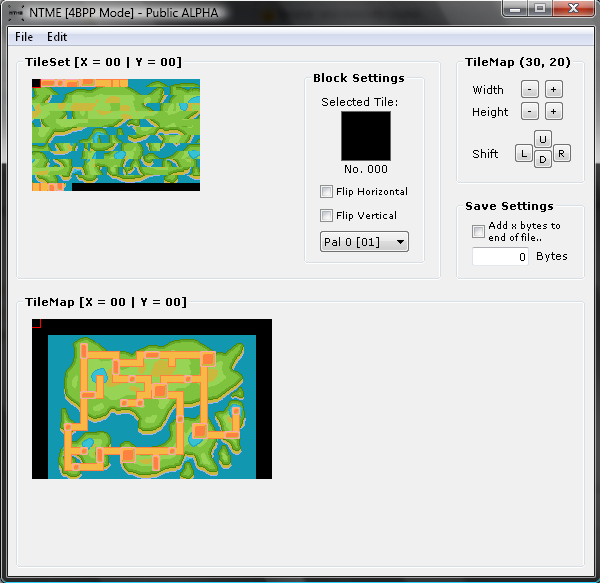Image resolution: width=600 pixels, height=583 pixels.
Task: Open the Edit menu
Action: pos(57,37)
